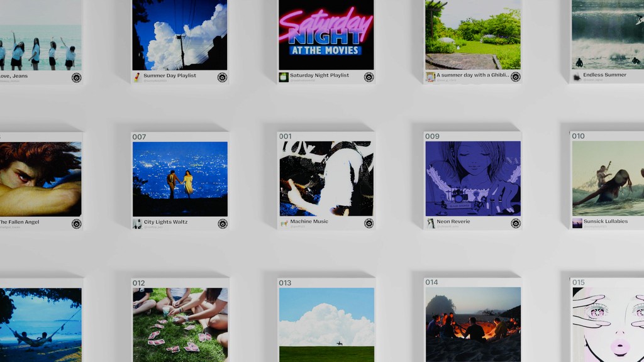Viewport: 644px width, 362px height.
Task: Open the creator avatar on A summer day with a Ghibli
Action: (x=430, y=77)
